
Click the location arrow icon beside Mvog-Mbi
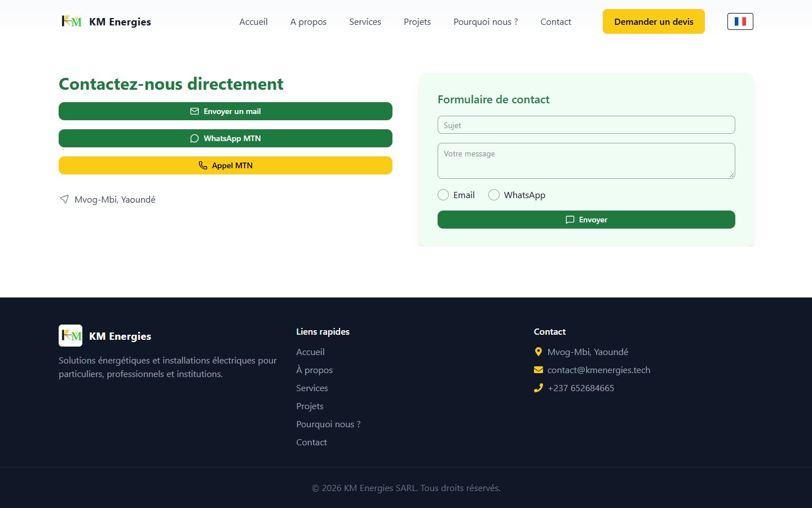pos(64,199)
